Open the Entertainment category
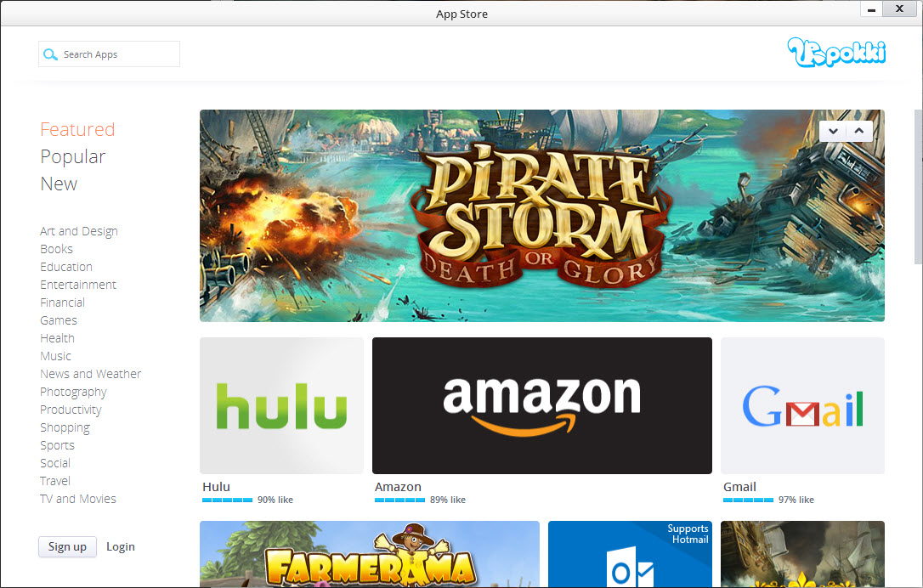This screenshot has width=923, height=588. [x=77, y=285]
